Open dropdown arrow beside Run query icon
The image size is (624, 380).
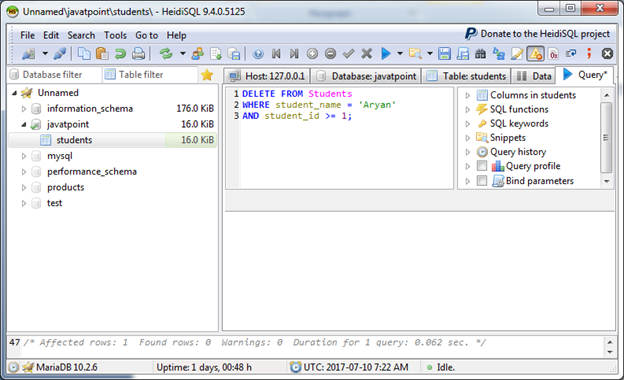click(400, 53)
